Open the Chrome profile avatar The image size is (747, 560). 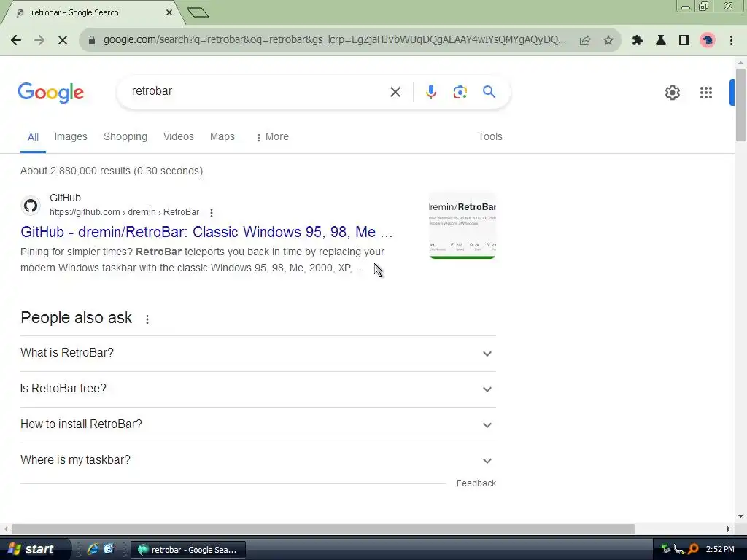coord(708,41)
